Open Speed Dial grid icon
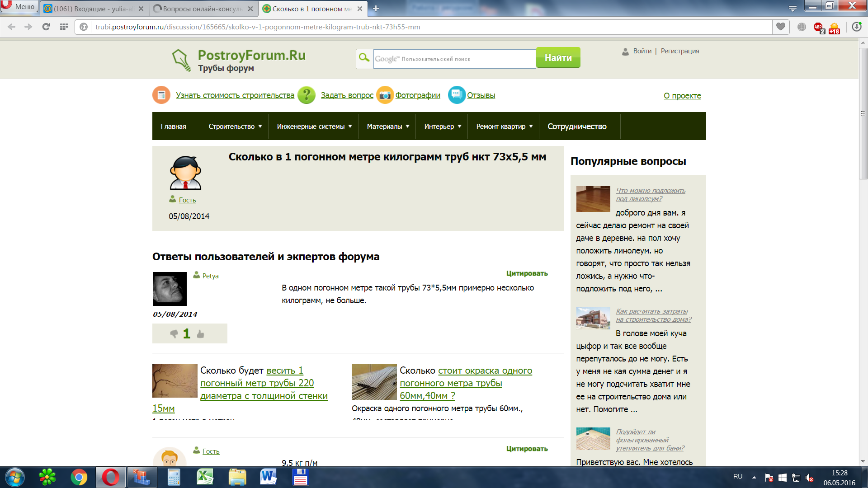The image size is (868, 488). (x=64, y=27)
